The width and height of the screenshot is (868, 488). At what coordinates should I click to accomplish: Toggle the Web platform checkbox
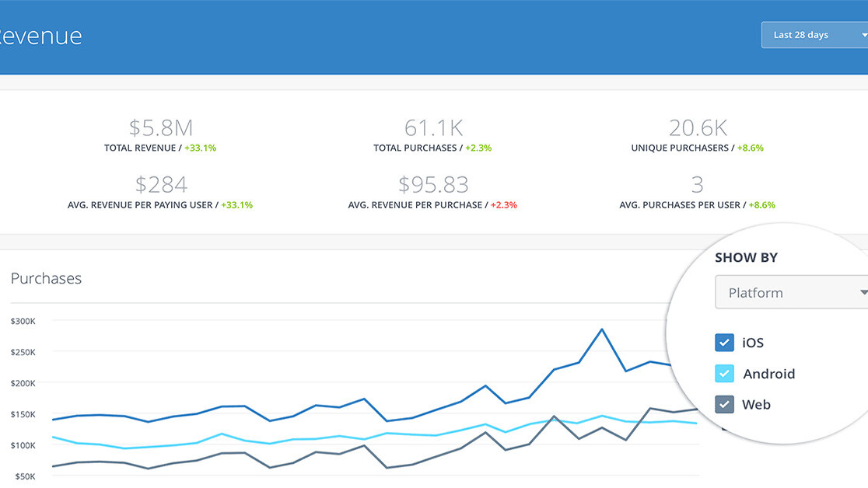point(724,404)
